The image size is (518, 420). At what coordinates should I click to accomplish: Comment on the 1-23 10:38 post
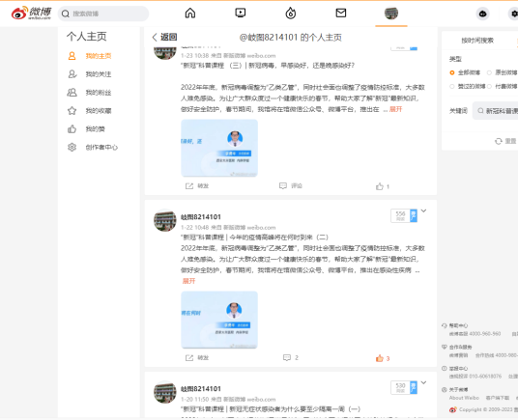point(291,186)
